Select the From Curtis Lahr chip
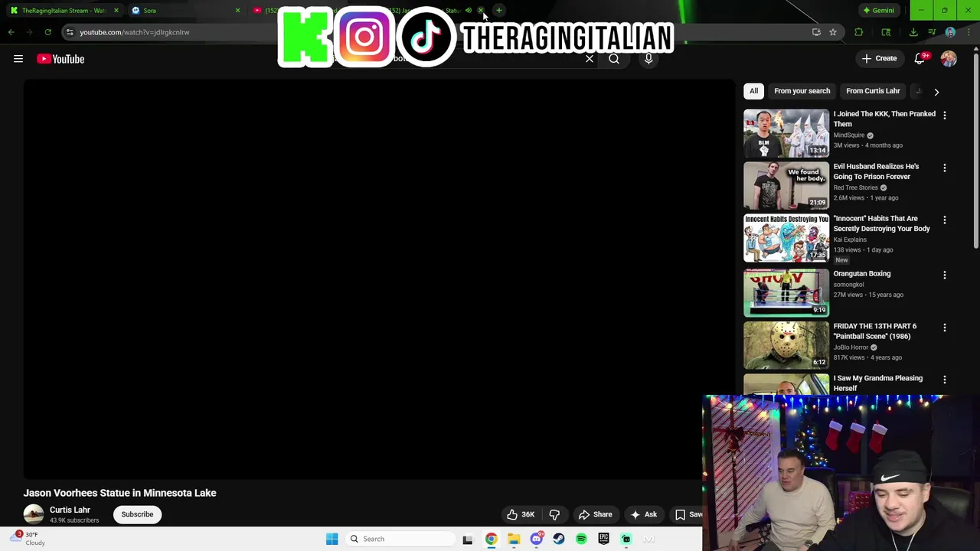980x551 pixels. click(x=873, y=91)
